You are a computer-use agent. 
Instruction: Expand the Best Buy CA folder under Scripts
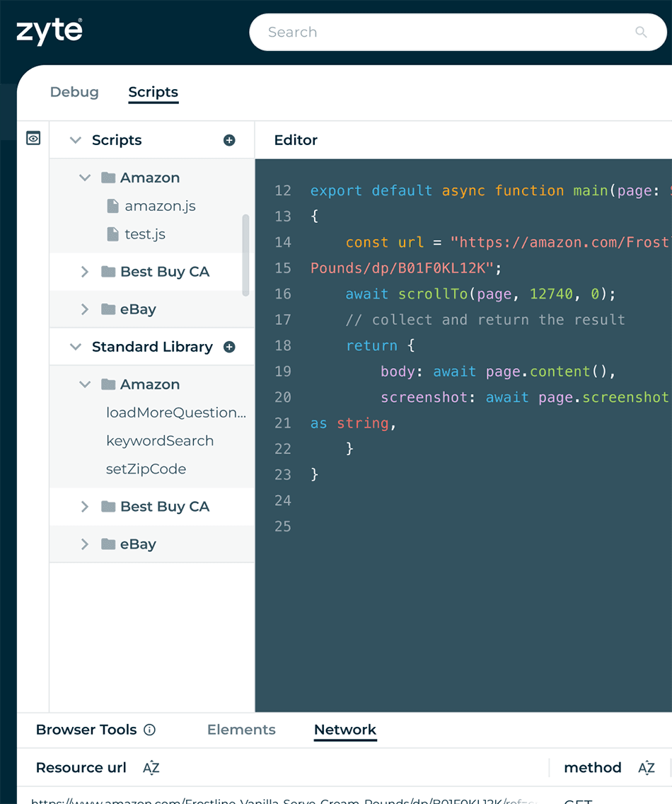pyautogui.click(x=85, y=272)
